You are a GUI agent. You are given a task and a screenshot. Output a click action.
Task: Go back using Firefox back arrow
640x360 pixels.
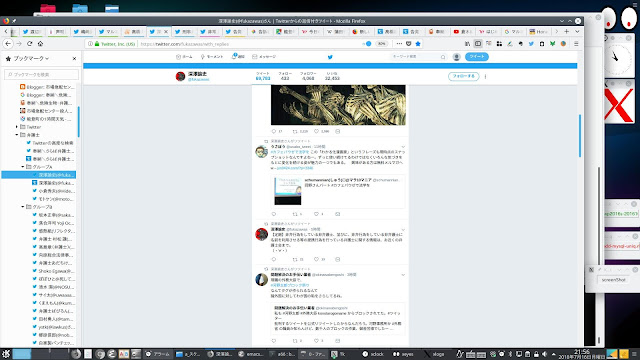pyautogui.click(x=8, y=44)
